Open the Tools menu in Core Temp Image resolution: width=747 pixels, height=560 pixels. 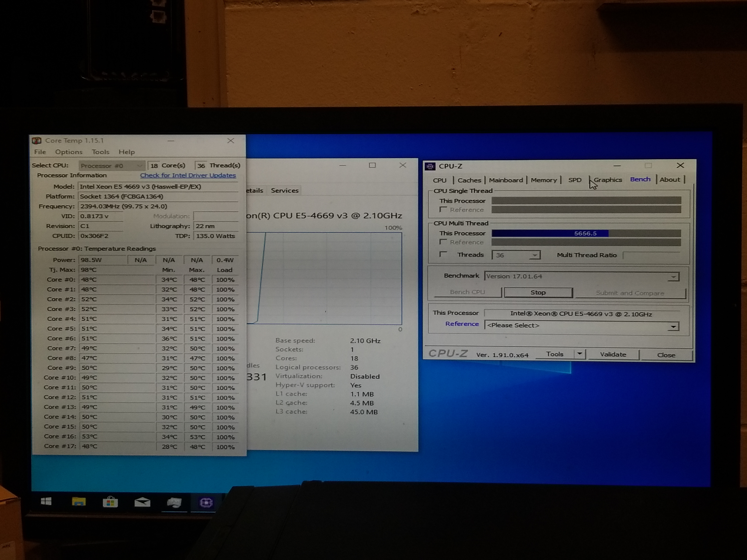tap(101, 152)
